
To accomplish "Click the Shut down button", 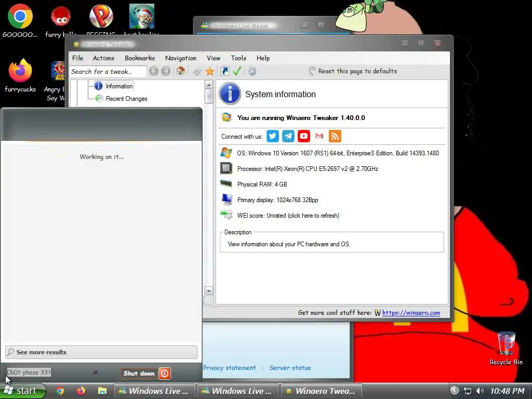I will pos(139,374).
